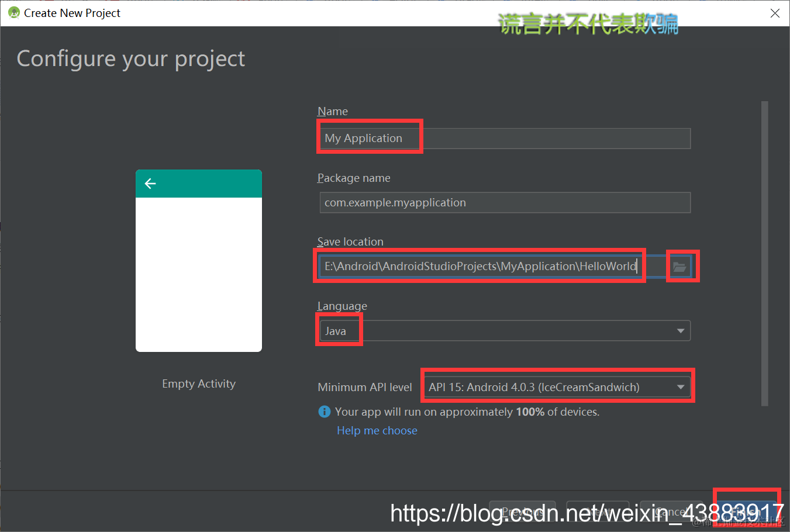Click the Empty Activity preview thumbnail
The image size is (790, 532).
199,261
